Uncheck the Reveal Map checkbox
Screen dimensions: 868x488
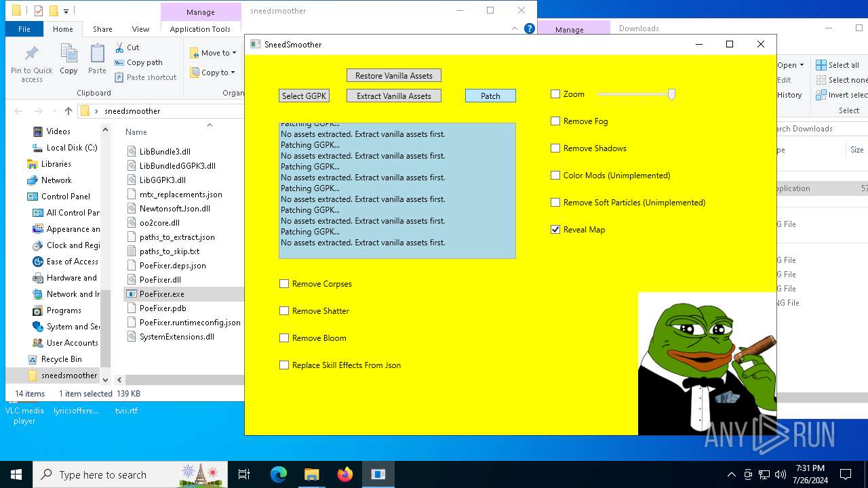[x=555, y=229]
